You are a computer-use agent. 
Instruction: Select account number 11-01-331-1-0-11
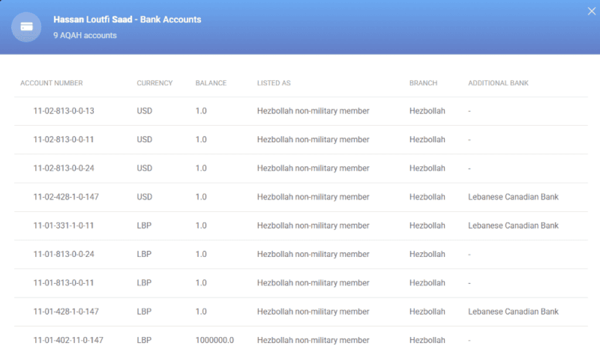click(63, 226)
